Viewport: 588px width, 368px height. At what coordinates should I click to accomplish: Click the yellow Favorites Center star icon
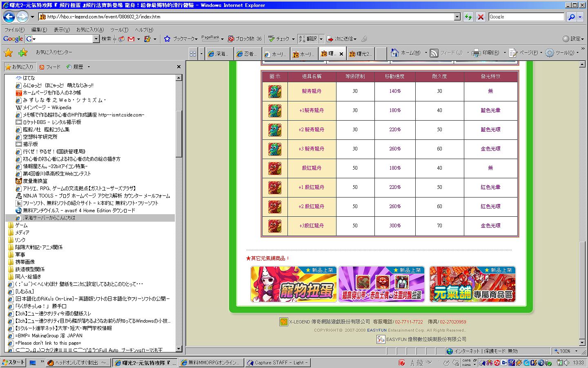pyautogui.click(x=8, y=52)
